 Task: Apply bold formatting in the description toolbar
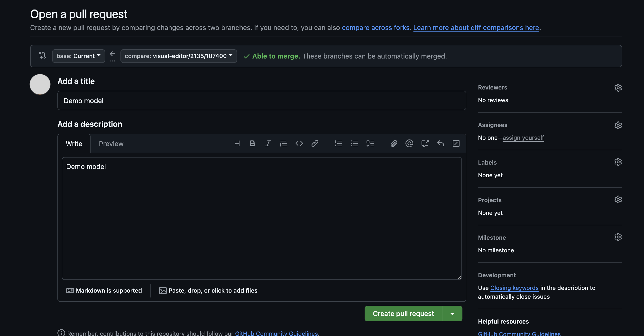click(x=252, y=143)
